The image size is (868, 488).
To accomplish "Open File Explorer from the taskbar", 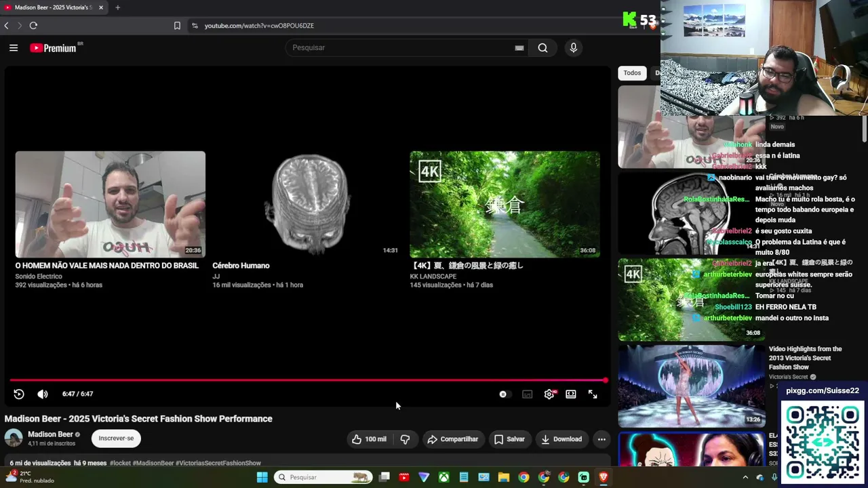I will pos(504,477).
